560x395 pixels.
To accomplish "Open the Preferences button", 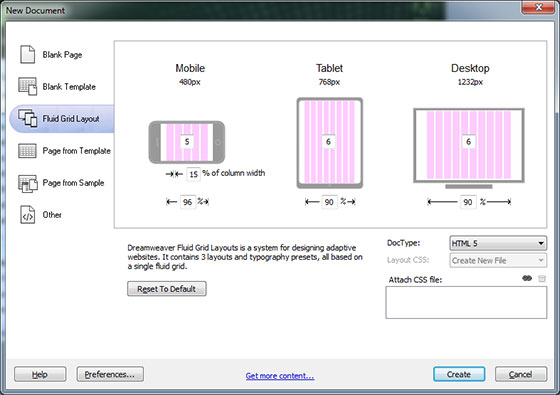I will point(110,374).
